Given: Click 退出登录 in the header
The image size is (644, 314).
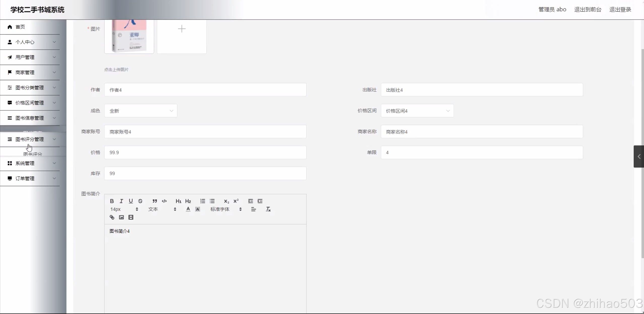Looking at the screenshot, I should click(x=620, y=10).
